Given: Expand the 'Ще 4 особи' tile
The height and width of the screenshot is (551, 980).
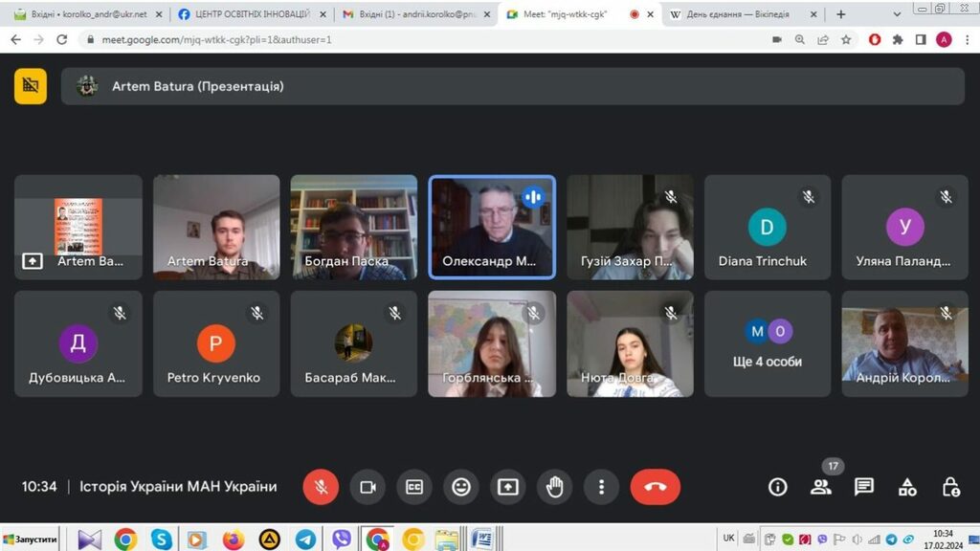Looking at the screenshot, I should (x=768, y=344).
